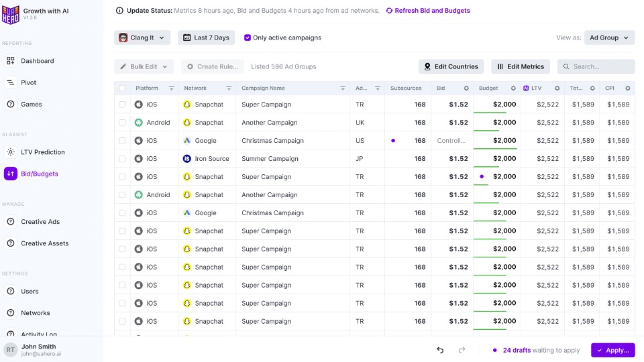The width and height of the screenshot is (644, 362).
Task: Click the undo arrow icon
Action: click(x=440, y=350)
